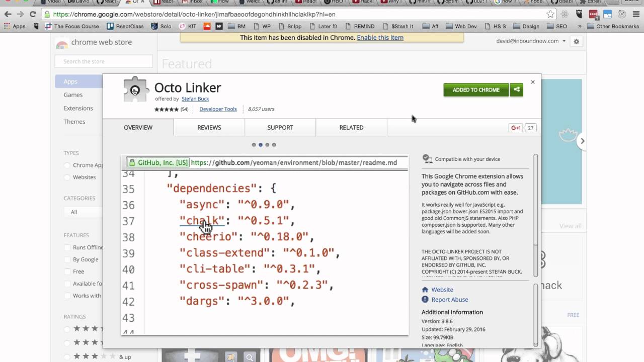Open the Other Bookmarks folder

[613, 26]
